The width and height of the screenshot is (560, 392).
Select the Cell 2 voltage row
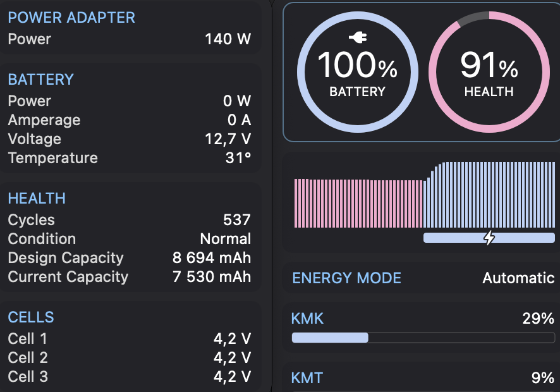pyautogui.click(x=129, y=358)
